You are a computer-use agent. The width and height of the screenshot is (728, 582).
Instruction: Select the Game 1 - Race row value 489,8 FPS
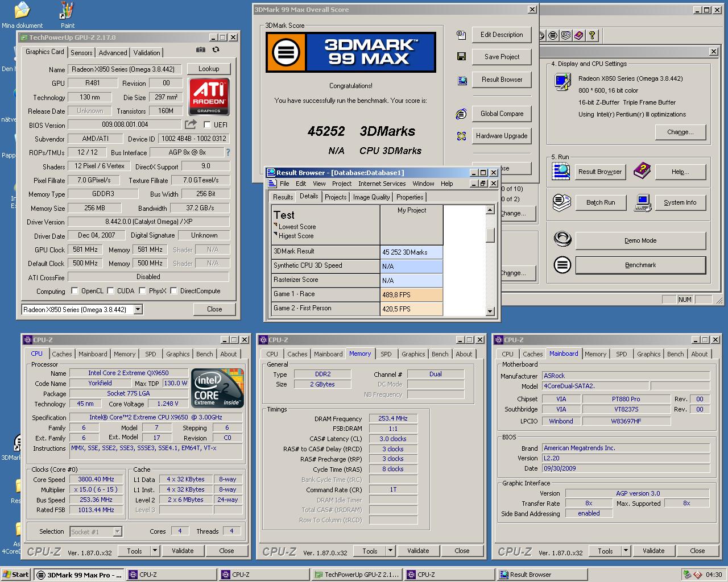tap(412, 294)
